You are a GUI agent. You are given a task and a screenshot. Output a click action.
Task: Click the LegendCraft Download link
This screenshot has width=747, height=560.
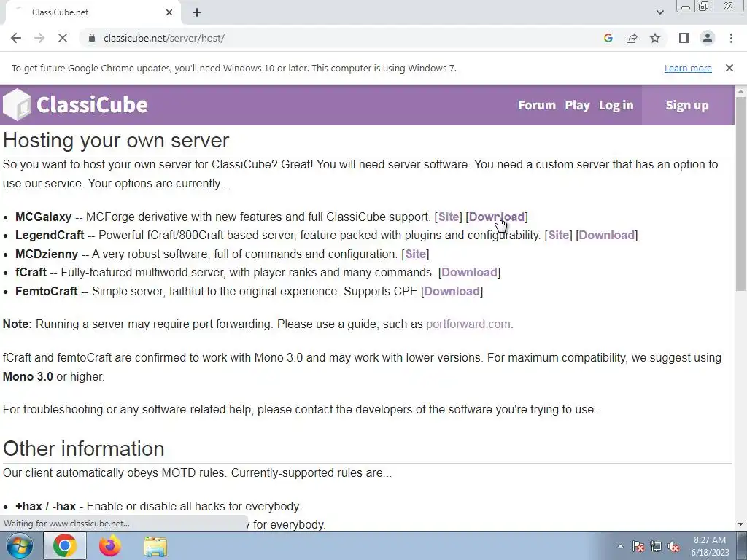(x=606, y=236)
